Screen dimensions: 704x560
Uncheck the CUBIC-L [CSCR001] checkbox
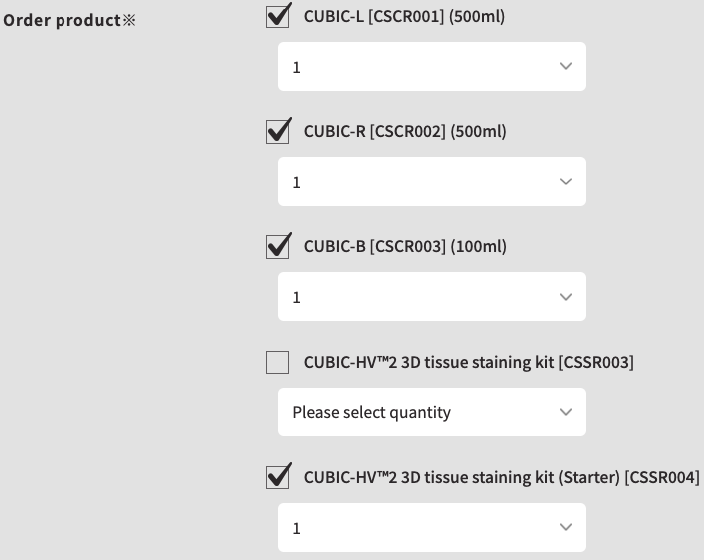tap(278, 17)
